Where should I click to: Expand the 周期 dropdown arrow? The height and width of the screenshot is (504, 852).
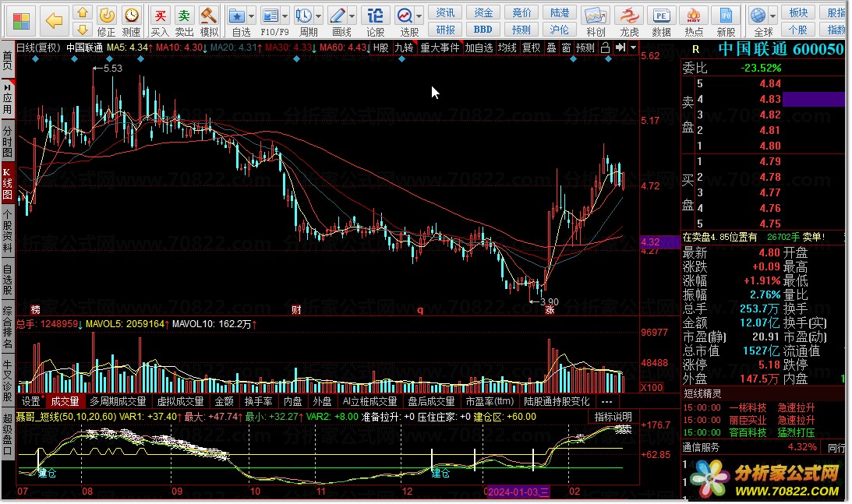[318, 16]
